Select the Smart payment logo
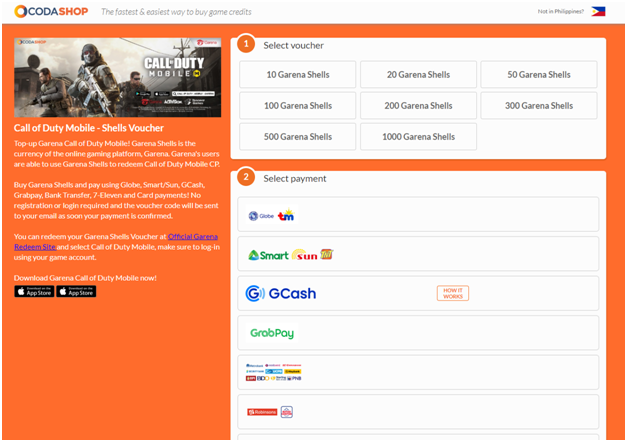This screenshot has height=442, width=628. coord(268,255)
